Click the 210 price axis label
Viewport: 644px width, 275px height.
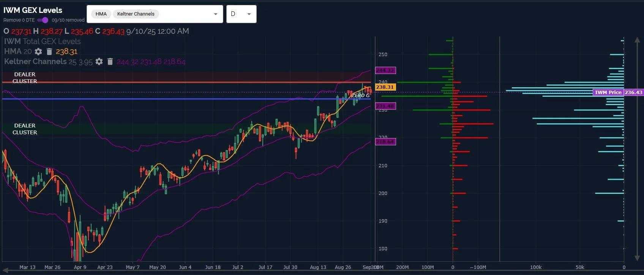pyautogui.click(x=383, y=165)
